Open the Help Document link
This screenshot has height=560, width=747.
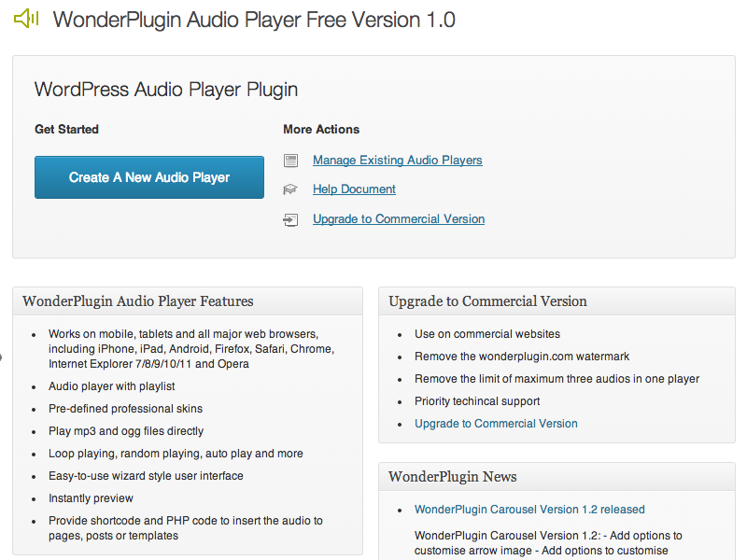[354, 189]
